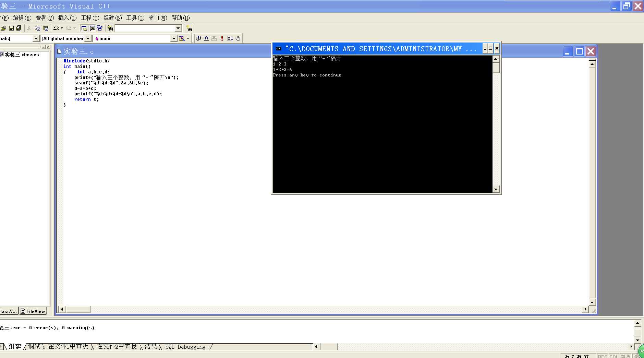The width and height of the screenshot is (644, 358).
Task: Open the All global members dropdown
Action: click(88, 38)
